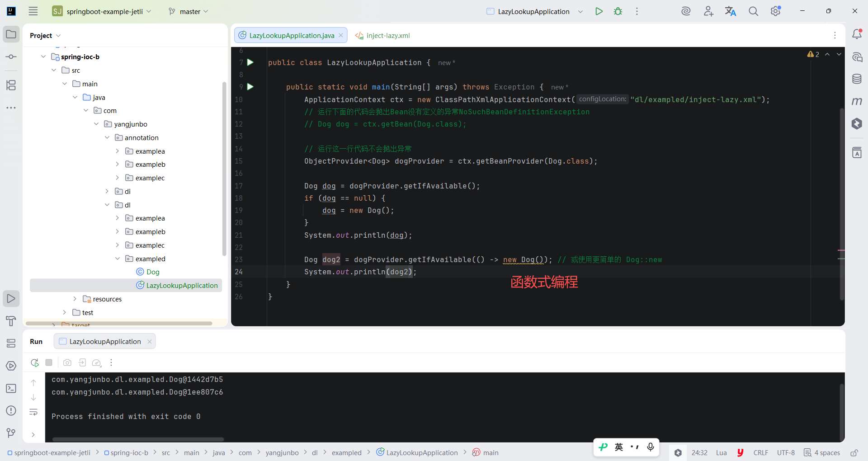
Task: Open the master branch dropdown
Action: click(189, 11)
